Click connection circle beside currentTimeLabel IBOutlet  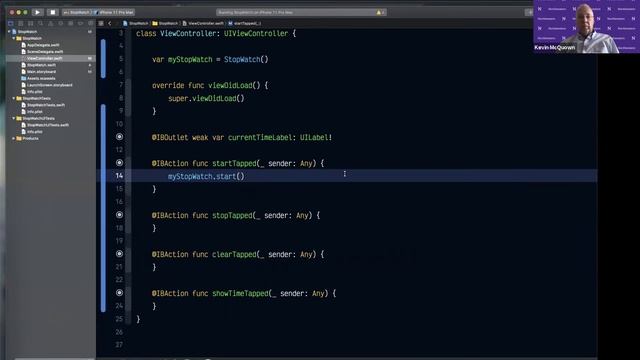click(119, 137)
